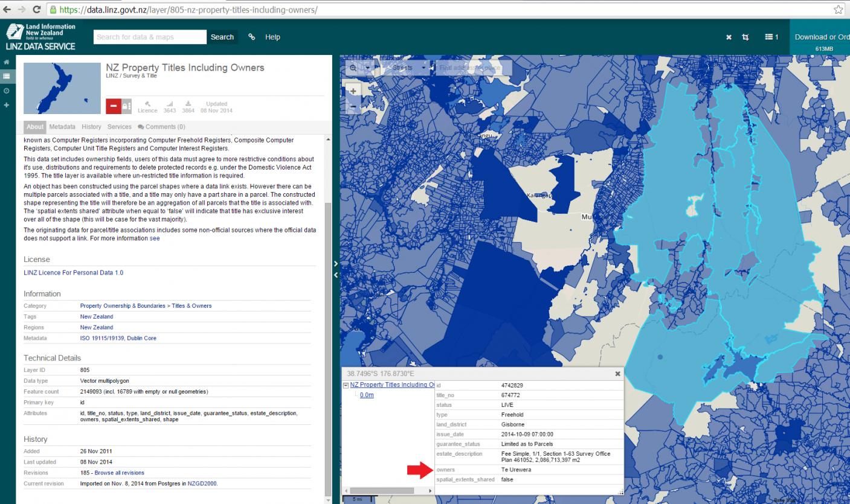Click the map magnifier zoom search icon

point(353,68)
